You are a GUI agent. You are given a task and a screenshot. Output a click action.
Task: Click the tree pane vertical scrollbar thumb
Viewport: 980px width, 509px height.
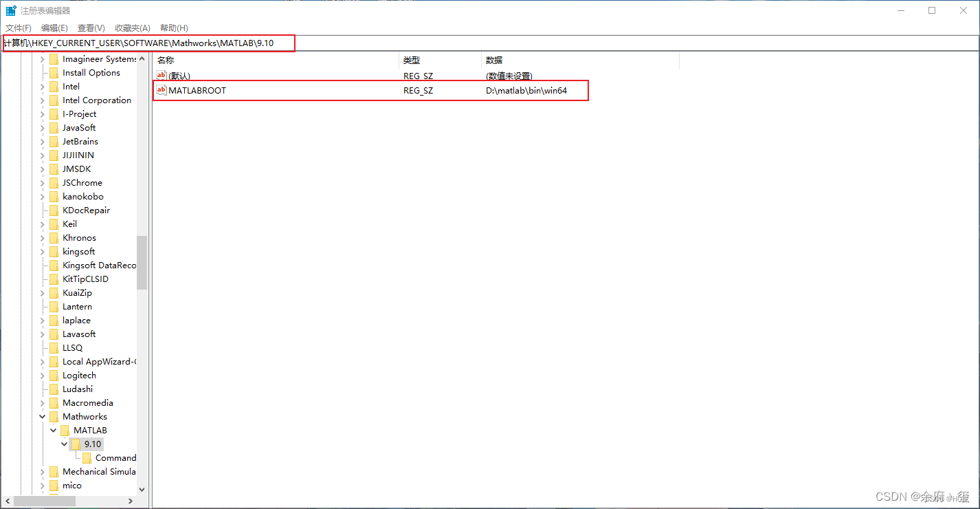point(142,263)
